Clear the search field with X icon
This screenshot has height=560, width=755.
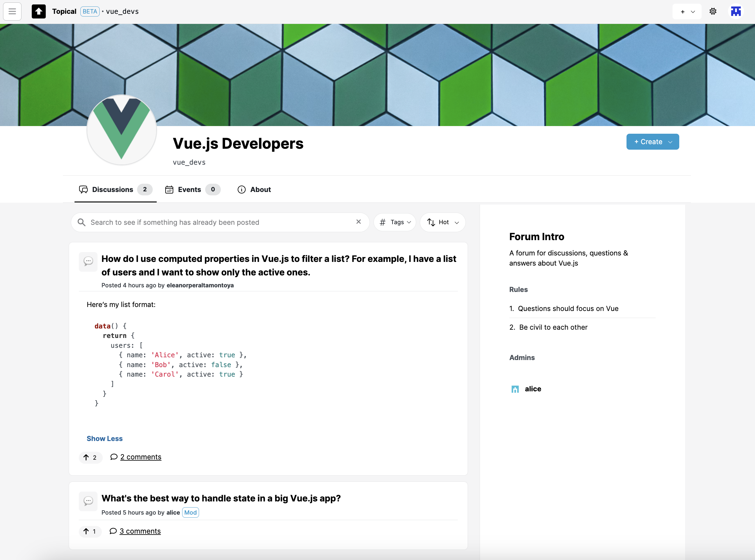(358, 222)
